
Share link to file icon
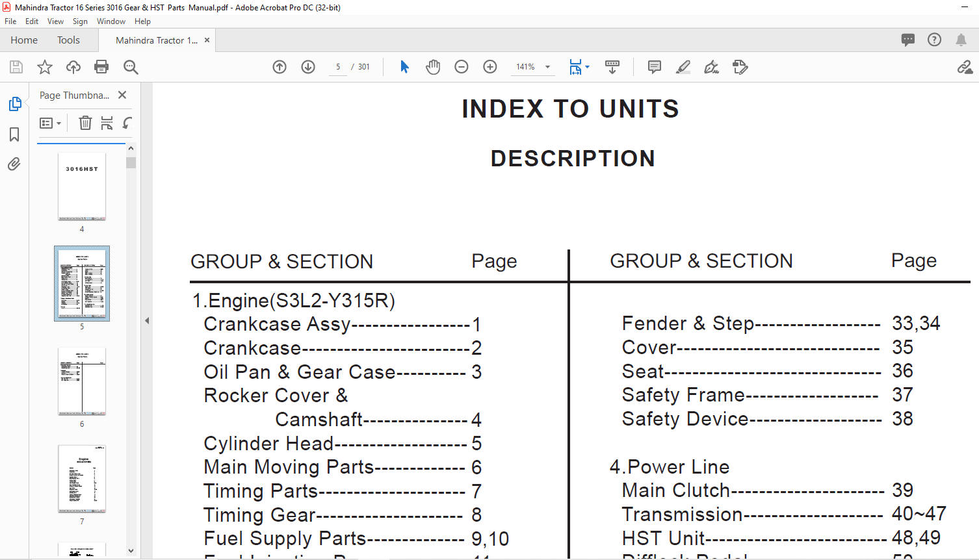[965, 67]
